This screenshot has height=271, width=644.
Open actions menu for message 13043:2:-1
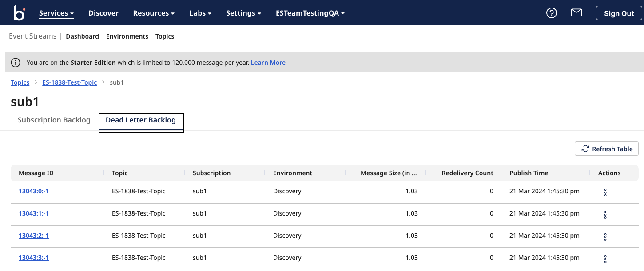click(605, 237)
